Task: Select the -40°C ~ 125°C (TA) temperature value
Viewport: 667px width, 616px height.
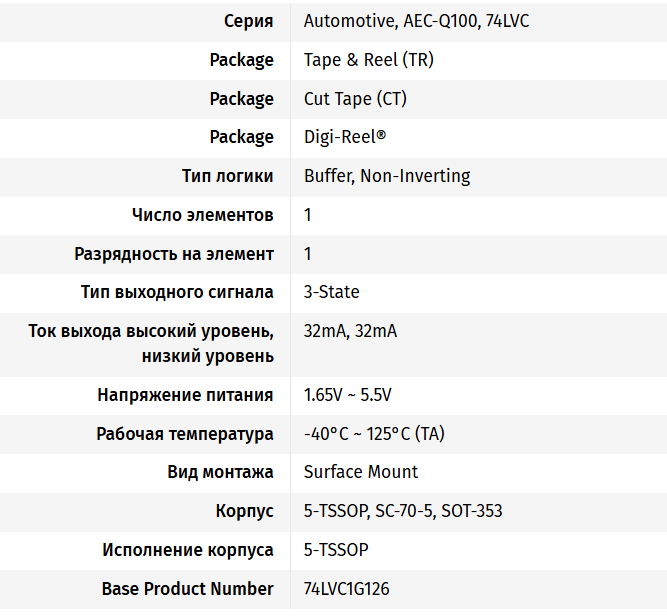Action: pyautogui.click(x=374, y=434)
